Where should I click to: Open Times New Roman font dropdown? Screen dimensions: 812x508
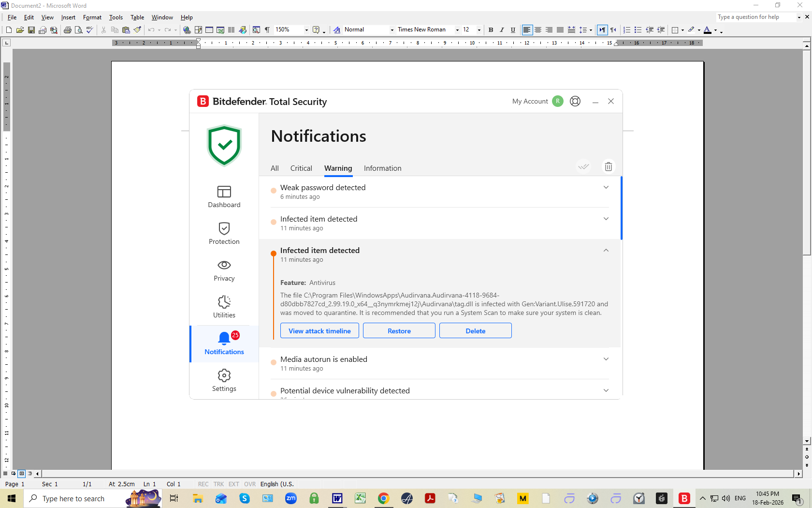tap(457, 30)
